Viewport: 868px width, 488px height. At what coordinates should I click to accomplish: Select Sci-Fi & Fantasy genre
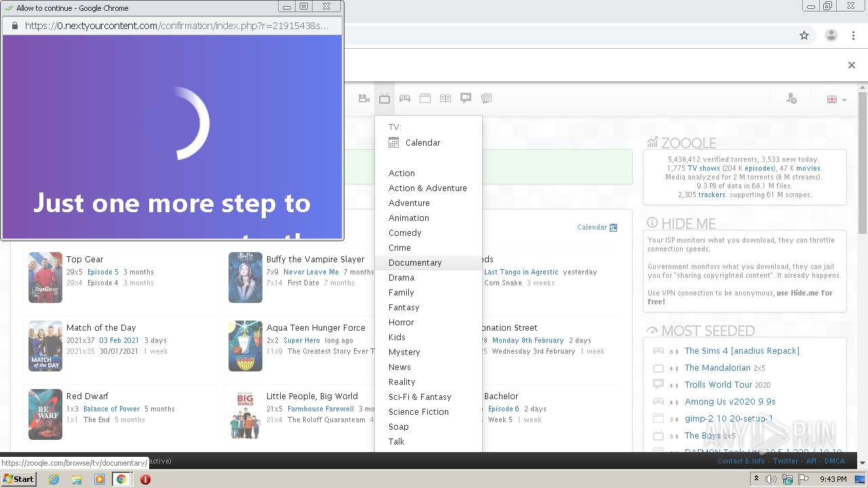420,397
